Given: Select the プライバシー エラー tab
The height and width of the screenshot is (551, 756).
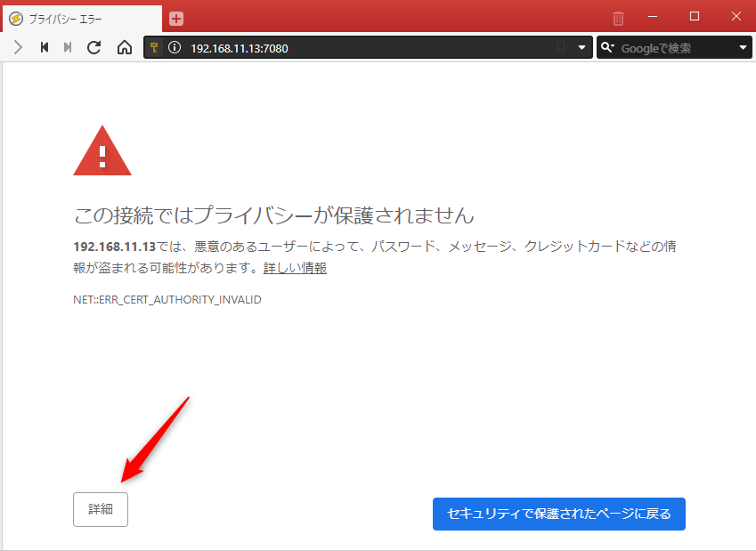Looking at the screenshot, I should 80,18.
